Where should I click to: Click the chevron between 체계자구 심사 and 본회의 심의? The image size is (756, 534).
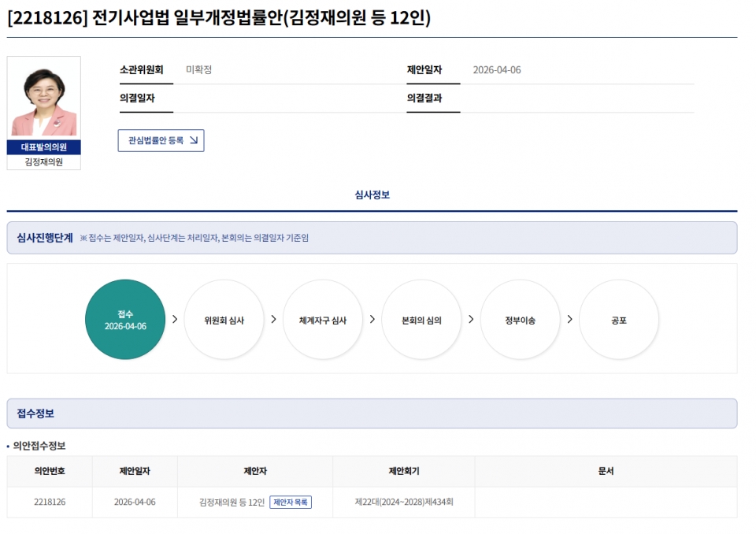click(x=372, y=320)
